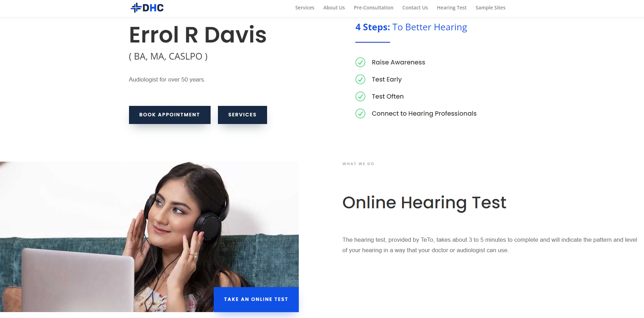Open the About Us menu item

[334, 8]
